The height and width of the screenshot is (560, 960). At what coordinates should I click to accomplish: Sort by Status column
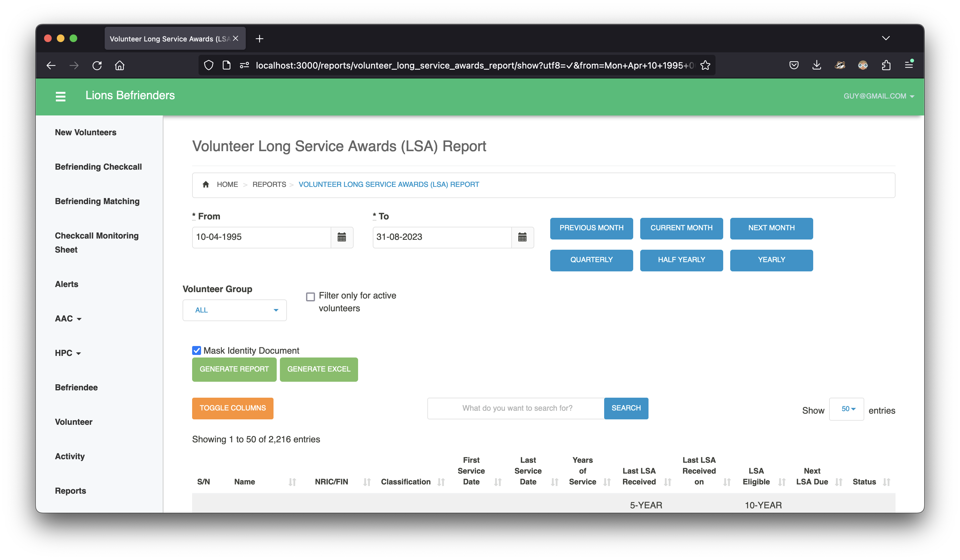tap(887, 482)
